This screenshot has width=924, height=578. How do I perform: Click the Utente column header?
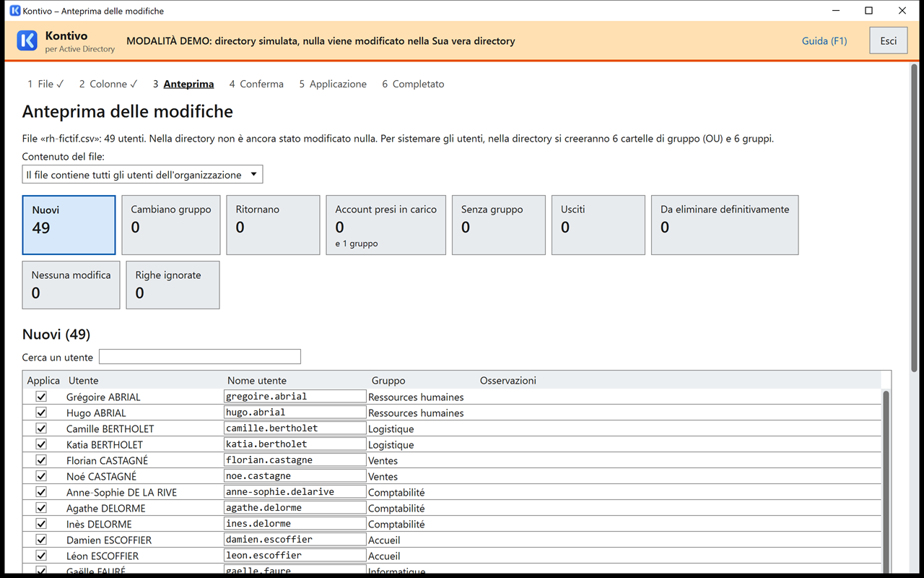84,381
